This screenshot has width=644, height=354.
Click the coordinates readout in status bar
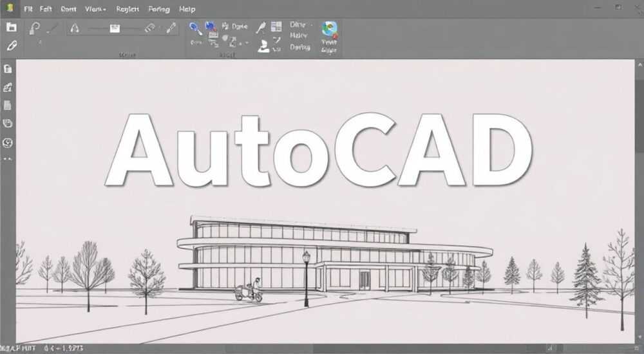[x=64, y=348]
